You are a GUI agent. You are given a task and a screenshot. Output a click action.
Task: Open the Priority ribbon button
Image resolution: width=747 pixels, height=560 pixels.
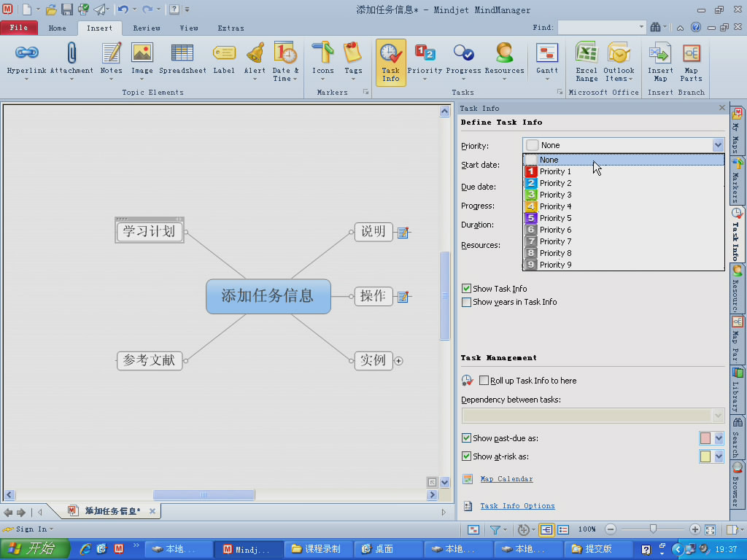tap(425, 61)
